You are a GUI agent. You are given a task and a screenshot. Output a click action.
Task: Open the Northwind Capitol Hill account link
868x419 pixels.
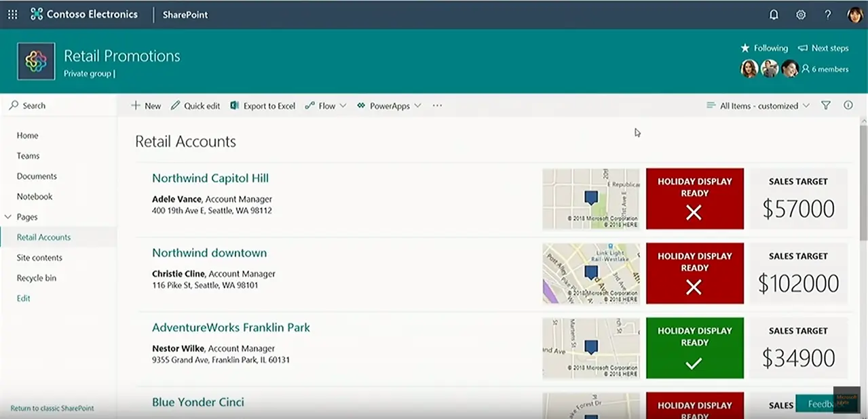210,178
